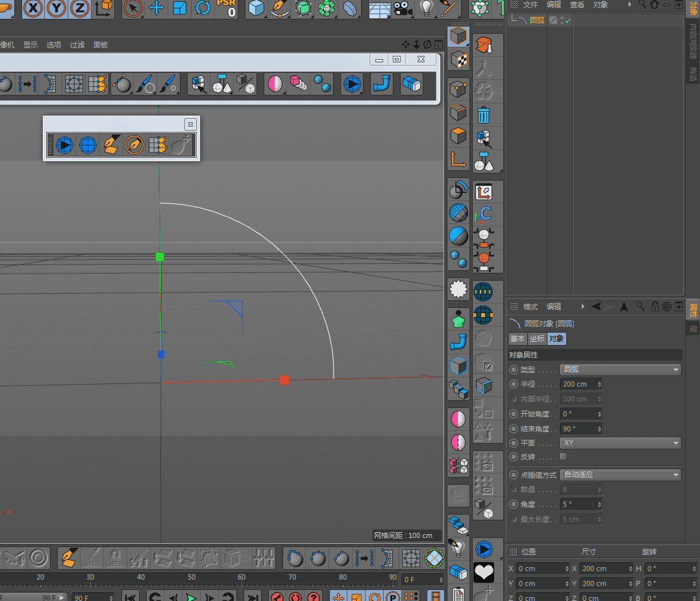
Task: Click lock icon in attribute manager header
Action: [x=655, y=306]
